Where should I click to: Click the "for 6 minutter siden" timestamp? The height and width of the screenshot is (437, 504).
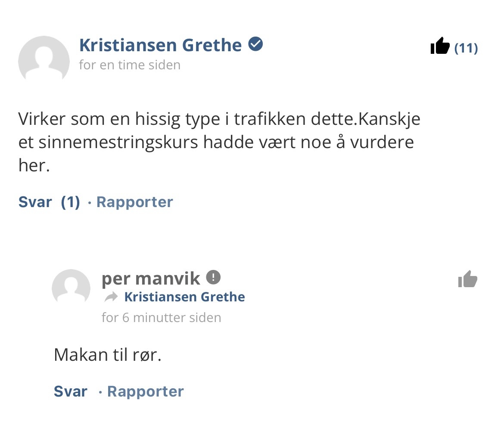[161, 318]
